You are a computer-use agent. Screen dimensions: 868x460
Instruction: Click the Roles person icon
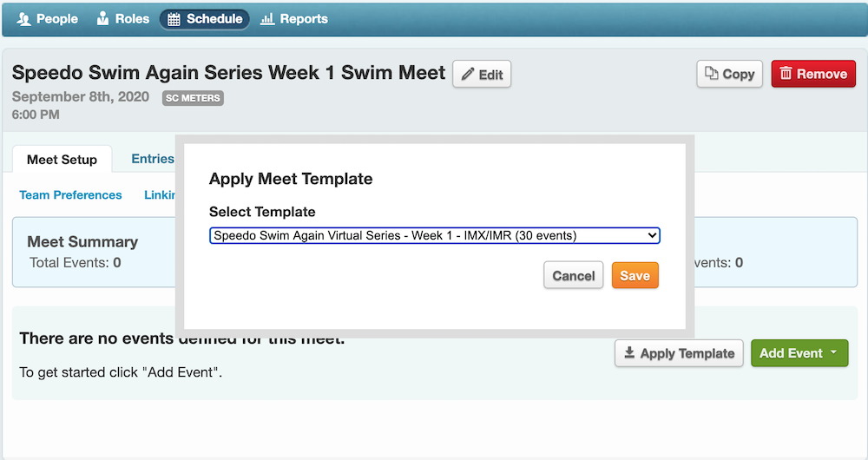point(103,18)
